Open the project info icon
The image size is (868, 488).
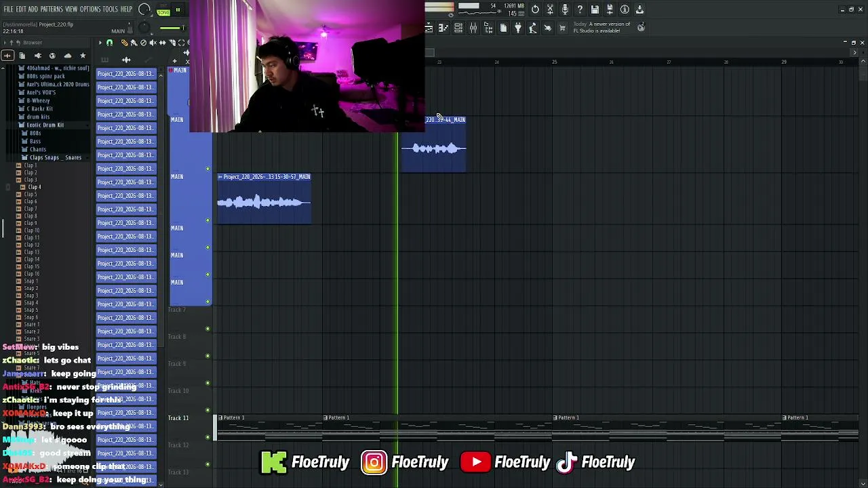(625, 9)
